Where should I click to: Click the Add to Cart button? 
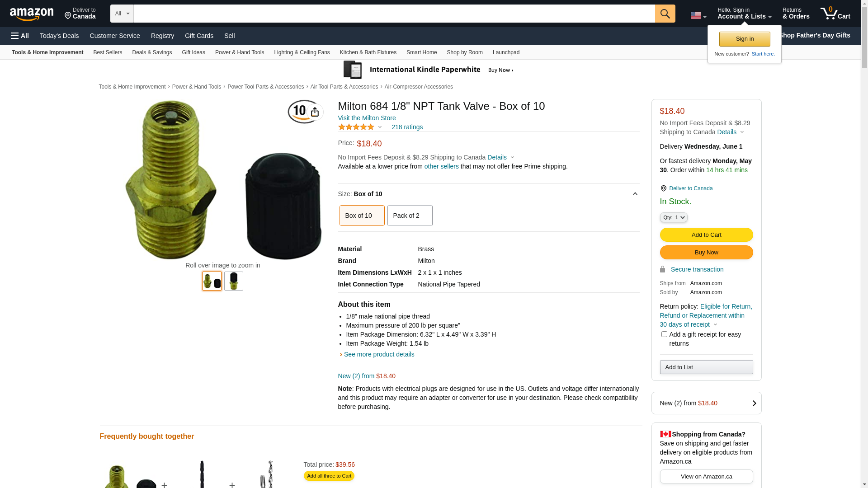706,235
